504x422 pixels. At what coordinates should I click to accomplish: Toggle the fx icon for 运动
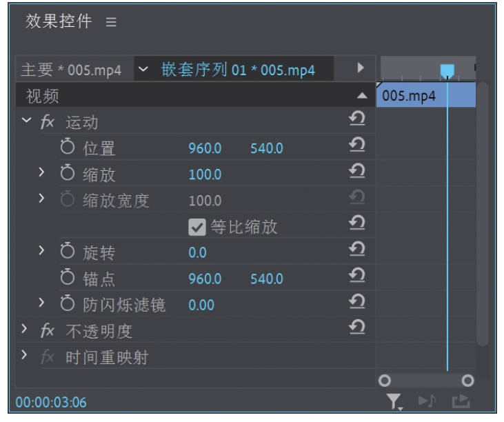48,122
